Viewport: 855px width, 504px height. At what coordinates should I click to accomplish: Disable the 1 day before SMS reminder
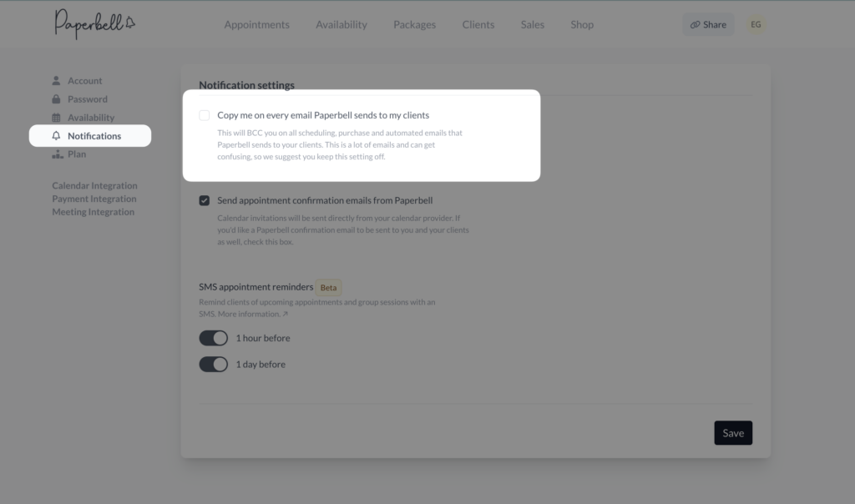click(x=213, y=365)
